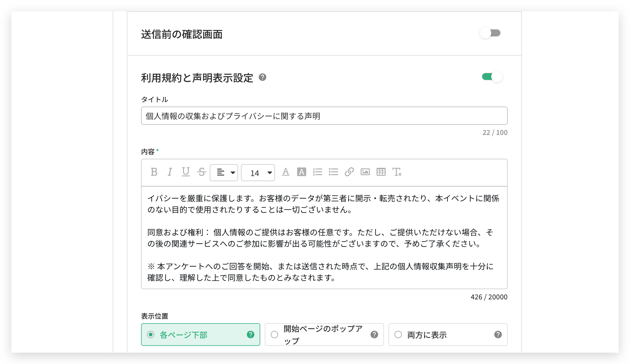
Task: Click inside the 内容 rich text area
Action: tap(324, 238)
